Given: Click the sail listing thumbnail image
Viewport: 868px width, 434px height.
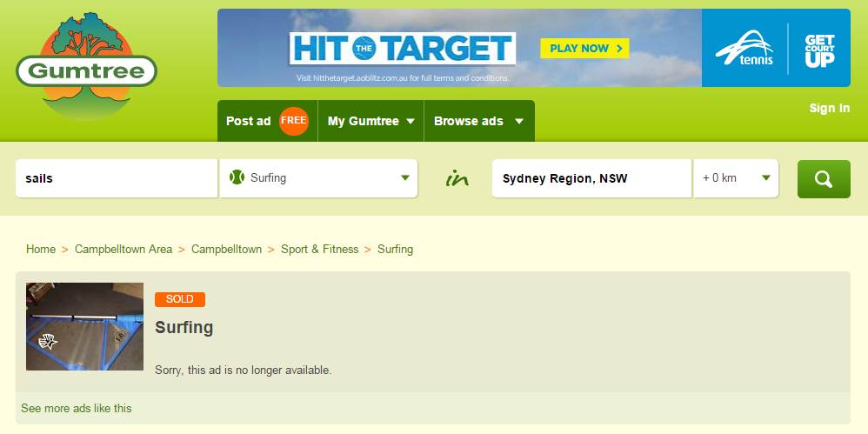Looking at the screenshot, I should tap(84, 327).
